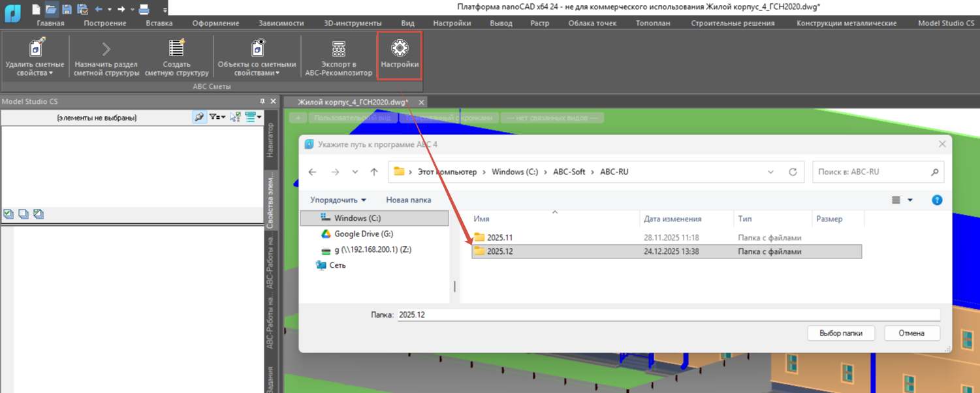Select the Сеть item in folder tree
980x393 pixels.
point(330,265)
